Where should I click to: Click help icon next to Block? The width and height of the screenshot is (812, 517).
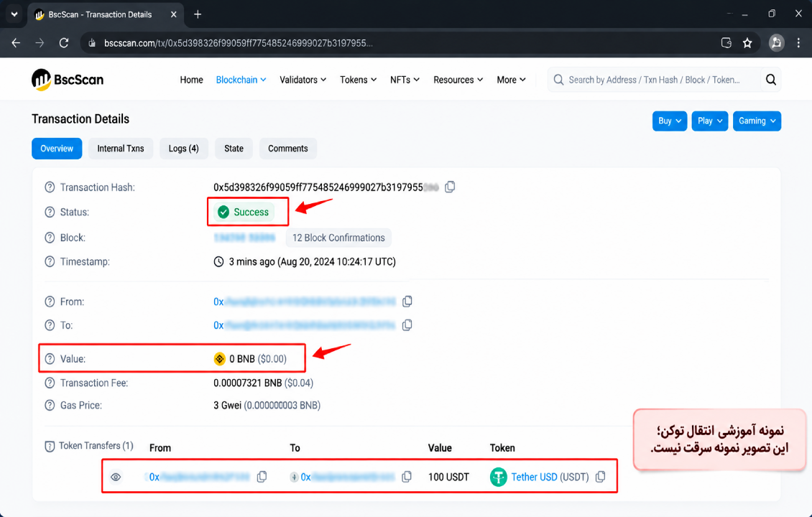pyautogui.click(x=50, y=238)
